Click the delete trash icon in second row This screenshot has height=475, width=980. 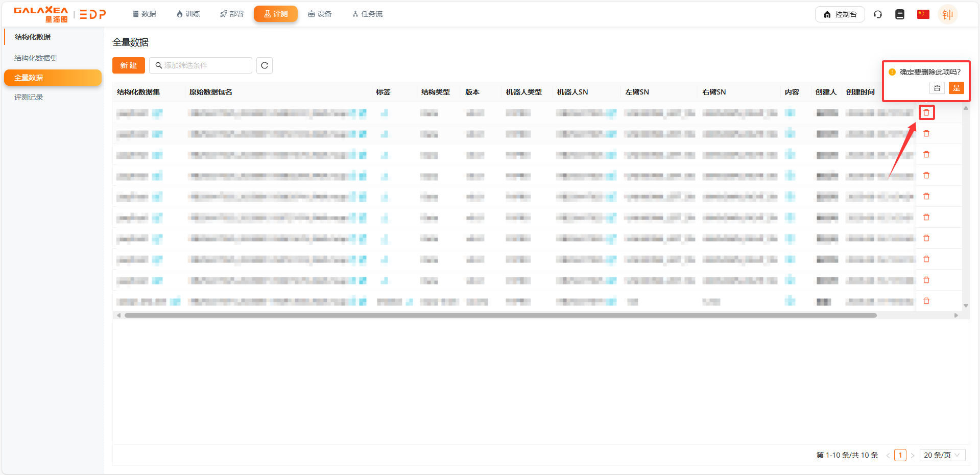coord(926,133)
